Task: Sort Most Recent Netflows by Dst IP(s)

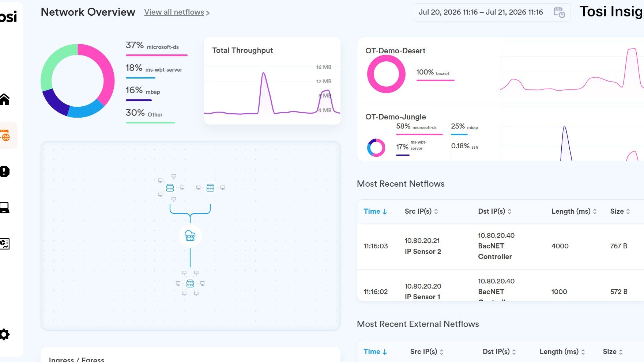Action: 495,211
